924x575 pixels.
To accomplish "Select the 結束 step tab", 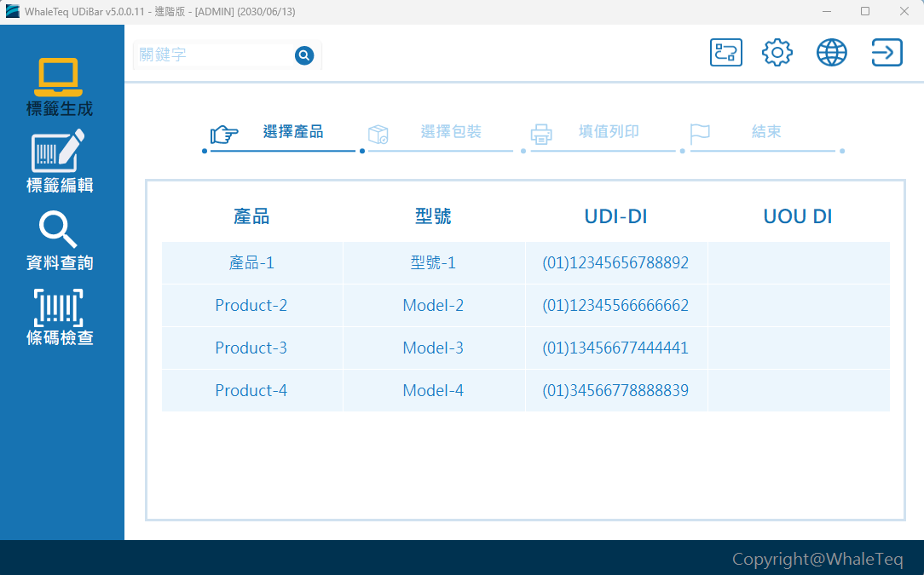I will (x=766, y=132).
